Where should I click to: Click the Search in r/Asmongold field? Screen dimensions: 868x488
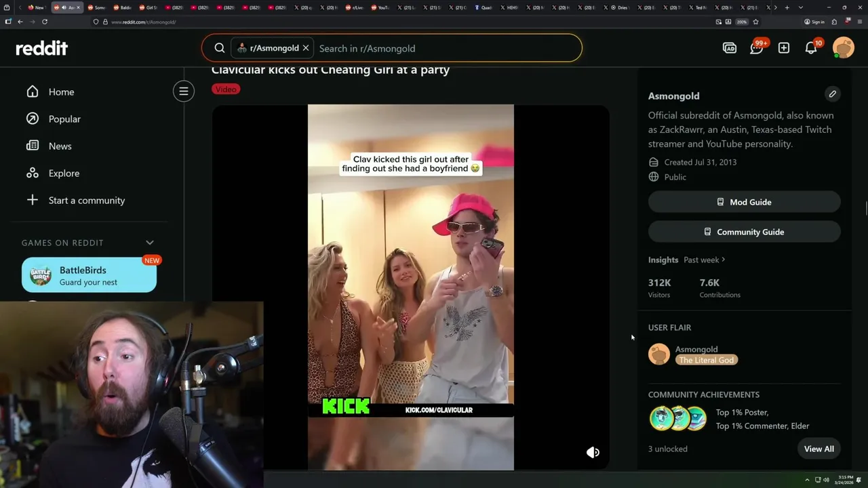point(448,48)
